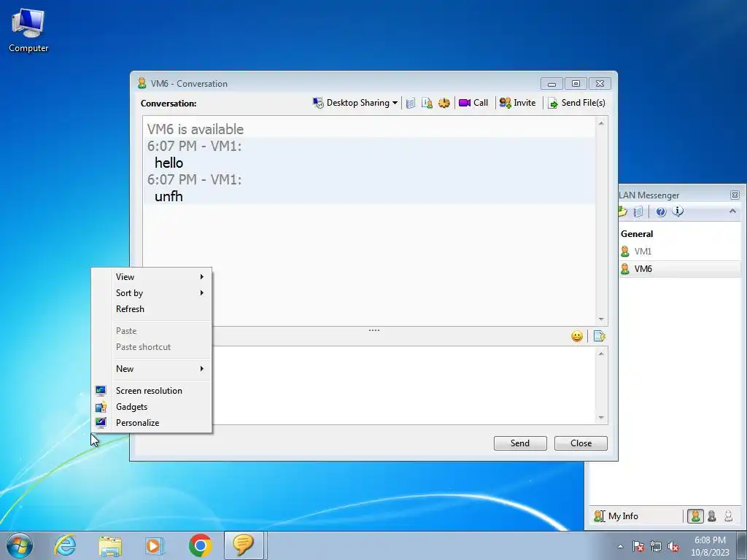Minimize the VM6 Conversation window
The height and width of the screenshot is (560, 747).
pyautogui.click(x=551, y=84)
